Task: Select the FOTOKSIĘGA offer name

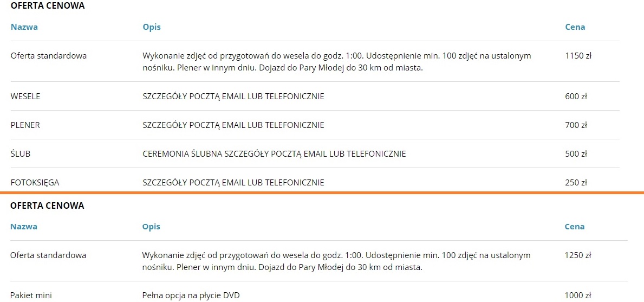Action: pyautogui.click(x=35, y=183)
